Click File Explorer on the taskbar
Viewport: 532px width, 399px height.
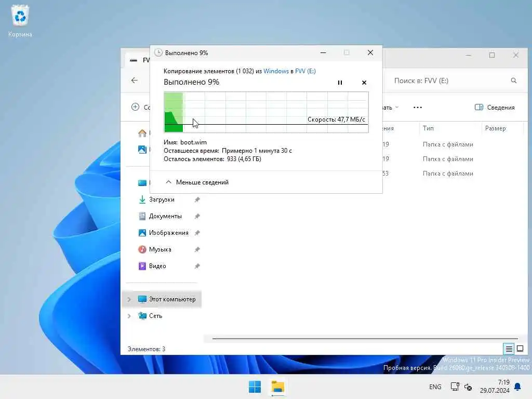point(277,387)
